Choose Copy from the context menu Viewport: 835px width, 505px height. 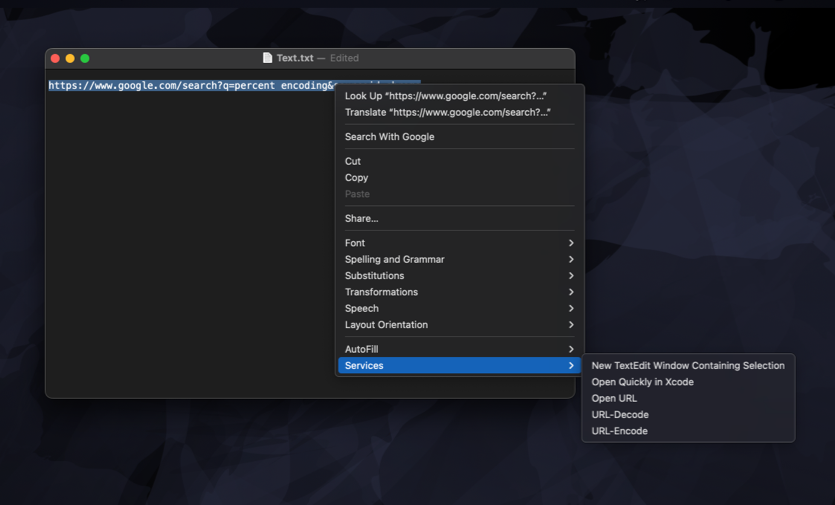coord(459,178)
